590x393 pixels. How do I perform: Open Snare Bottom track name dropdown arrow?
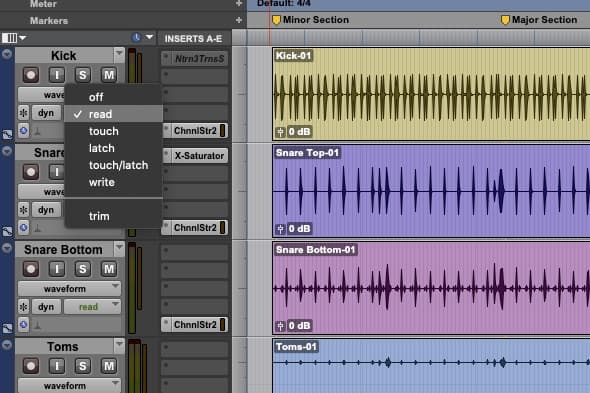pos(119,248)
